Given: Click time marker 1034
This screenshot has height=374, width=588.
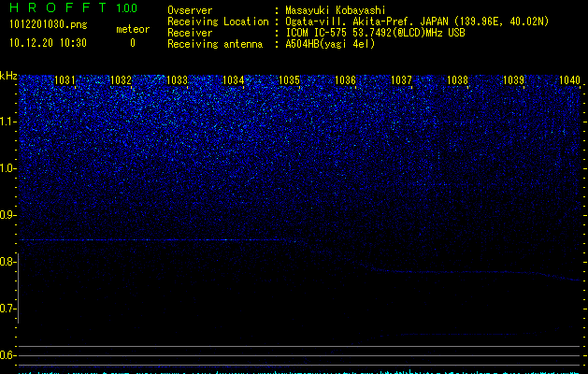Looking at the screenshot, I should pos(234,80).
